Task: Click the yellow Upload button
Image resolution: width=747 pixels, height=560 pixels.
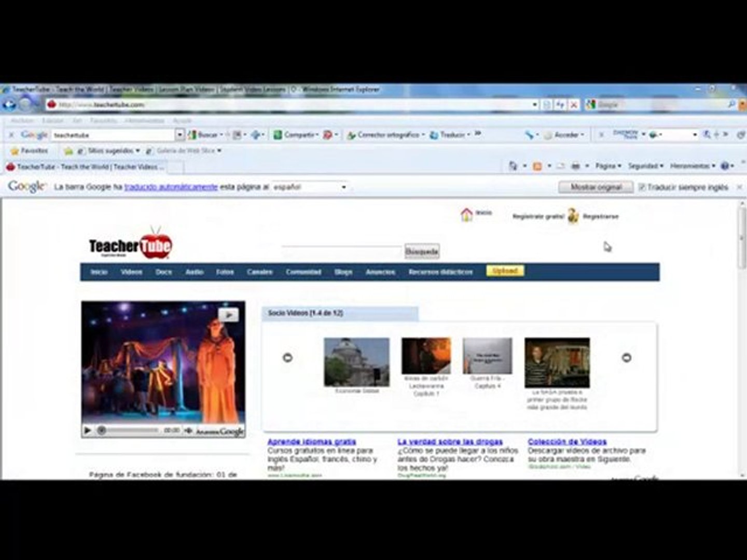Action: pos(505,271)
